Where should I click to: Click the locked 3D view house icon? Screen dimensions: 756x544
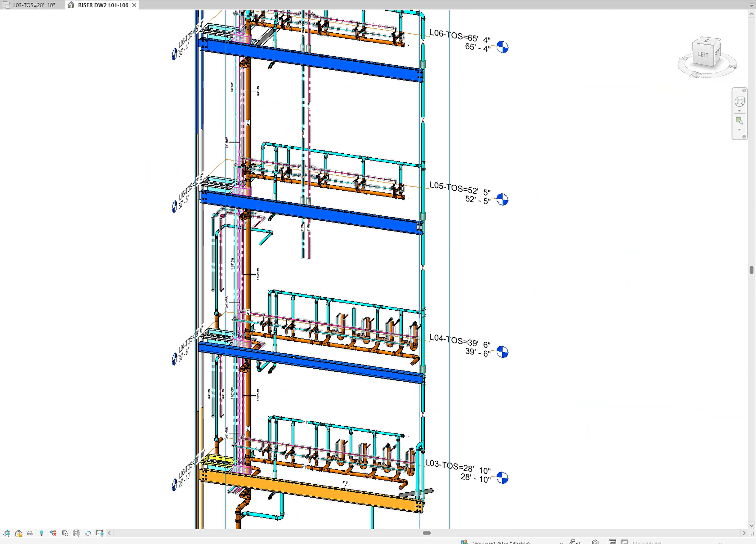(x=18, y=533)
